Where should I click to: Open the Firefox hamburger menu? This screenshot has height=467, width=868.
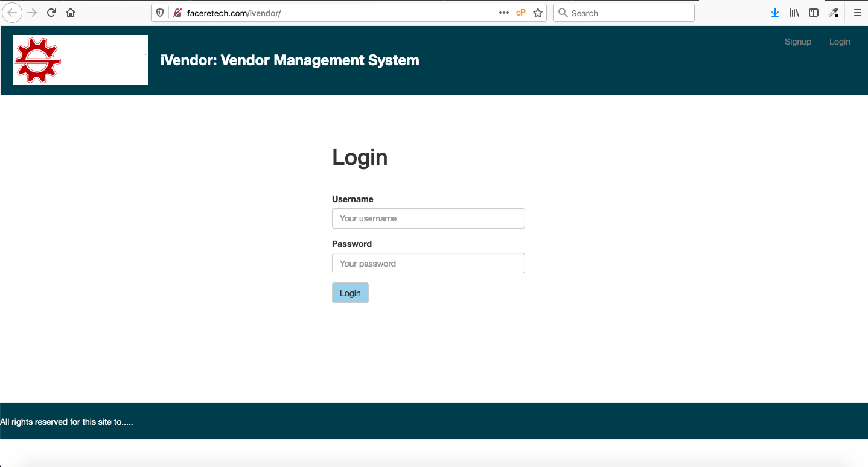(857, 13)
